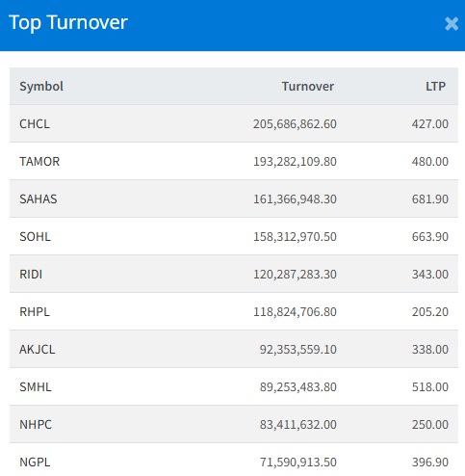
Task: Click RHPL LTP value 205.20
Action: point(430,312)
